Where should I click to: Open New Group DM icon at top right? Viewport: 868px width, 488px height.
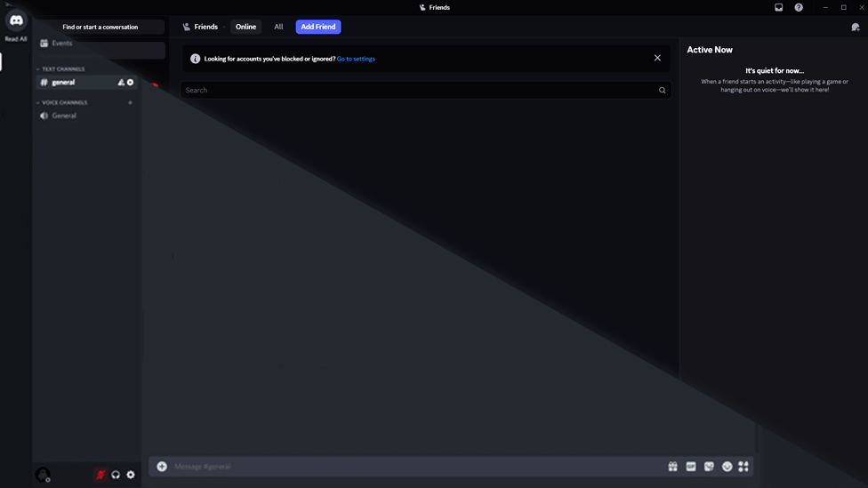tap(856, 27)
